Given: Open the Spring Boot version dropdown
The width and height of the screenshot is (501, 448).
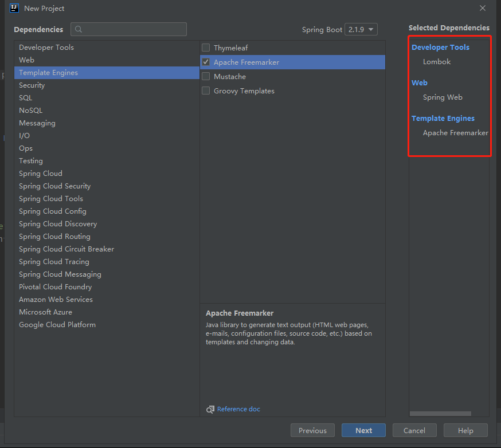Looking at the screenshot, I should pyautogui.click(x=361, y=29).
